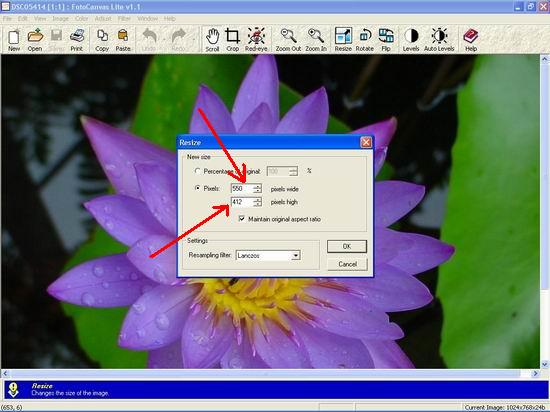Image resolution: width=550 pixels, height=412 pixels.
Task: Click 'Changes the size of the image.' hint
Action: 70,393
